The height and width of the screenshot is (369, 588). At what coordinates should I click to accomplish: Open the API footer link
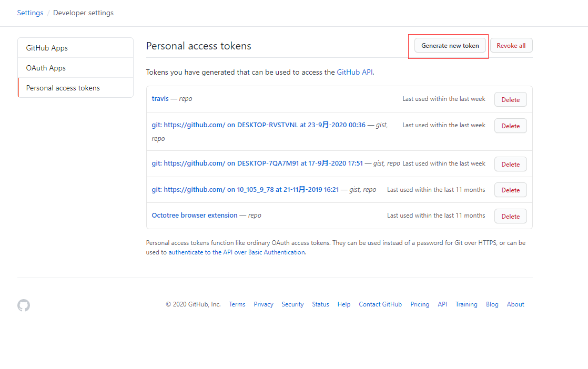(442, 304)
